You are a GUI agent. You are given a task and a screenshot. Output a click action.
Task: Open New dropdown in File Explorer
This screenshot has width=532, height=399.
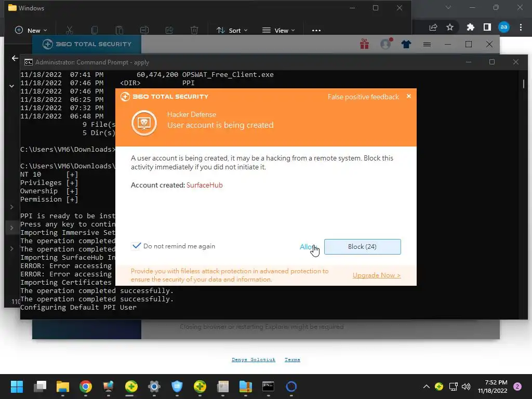(31, 30)
